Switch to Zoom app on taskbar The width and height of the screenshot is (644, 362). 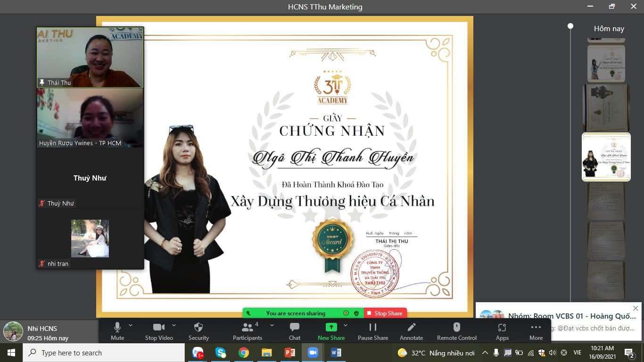pyautogui.click(x=312, y=353)
